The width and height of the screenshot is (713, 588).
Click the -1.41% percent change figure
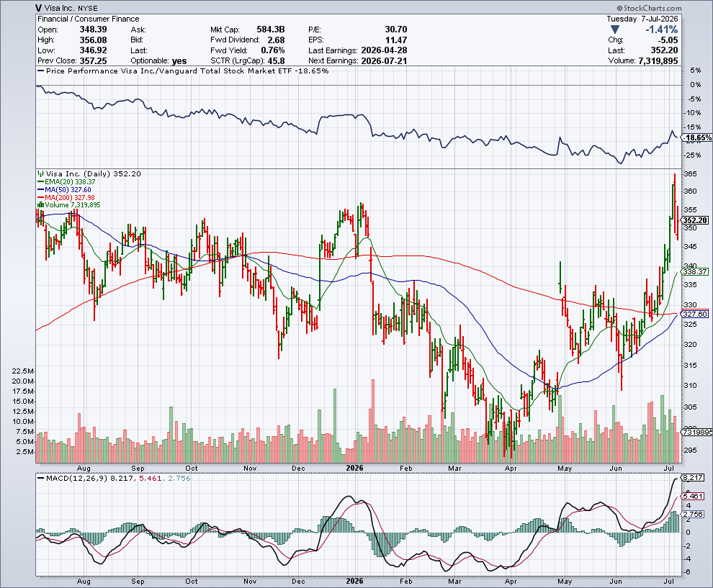(662, 30)
